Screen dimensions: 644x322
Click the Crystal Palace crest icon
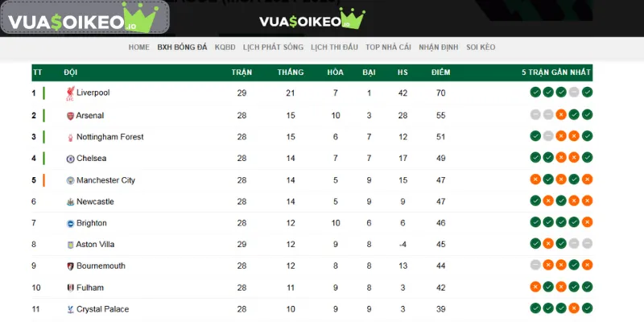[70, 309]
